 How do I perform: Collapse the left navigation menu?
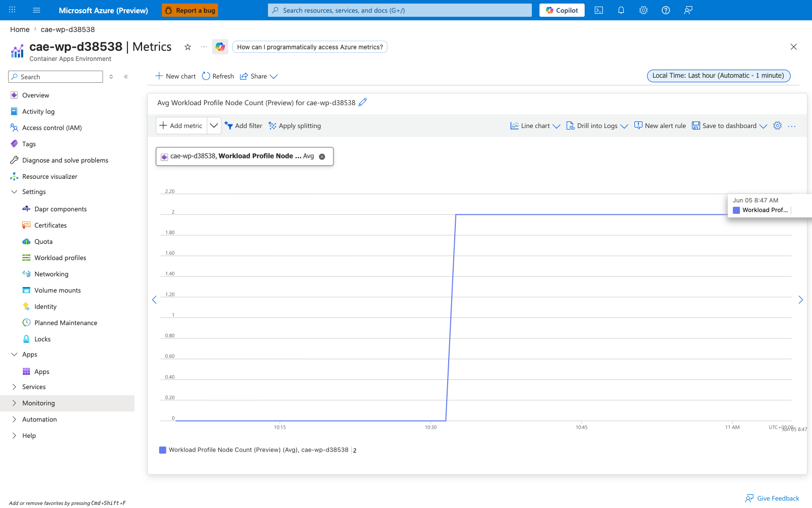tap(126, 77)
